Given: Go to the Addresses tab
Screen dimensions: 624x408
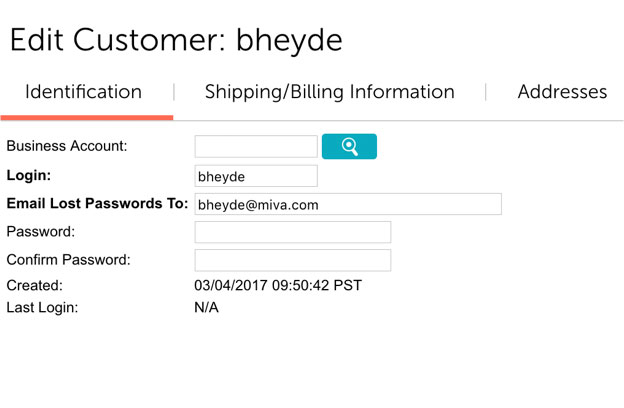Looking at the screenshot, I should (562, 92).
